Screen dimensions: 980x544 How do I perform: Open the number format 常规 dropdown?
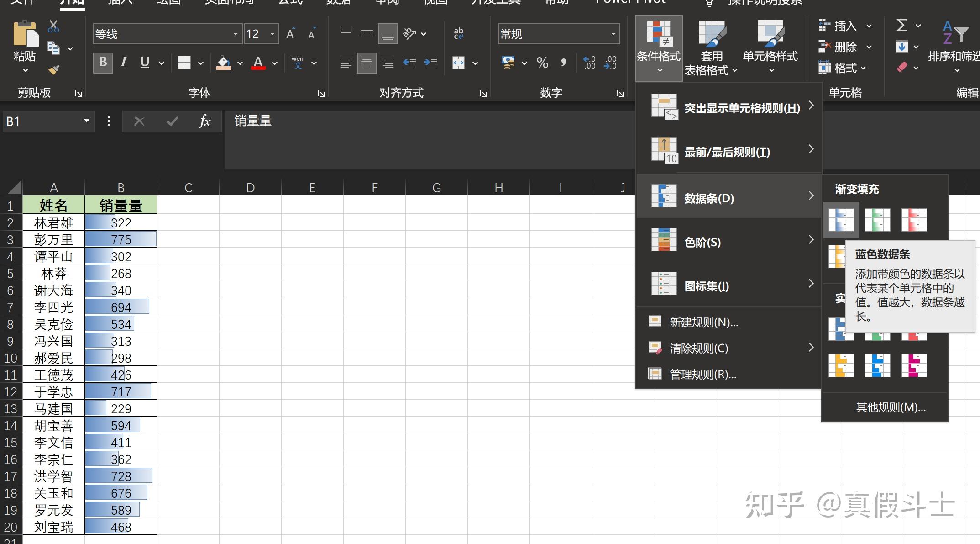pyautogui.click(x=613, y=34)
